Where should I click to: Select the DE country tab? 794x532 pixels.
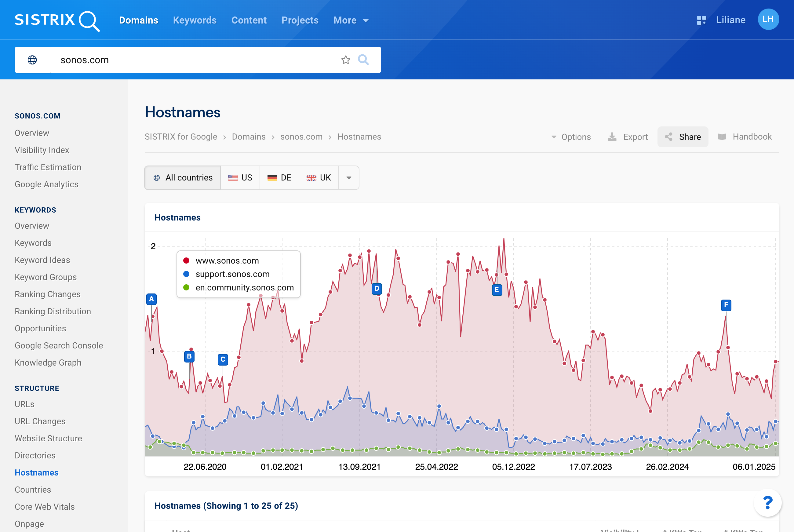tap(279, 178)
